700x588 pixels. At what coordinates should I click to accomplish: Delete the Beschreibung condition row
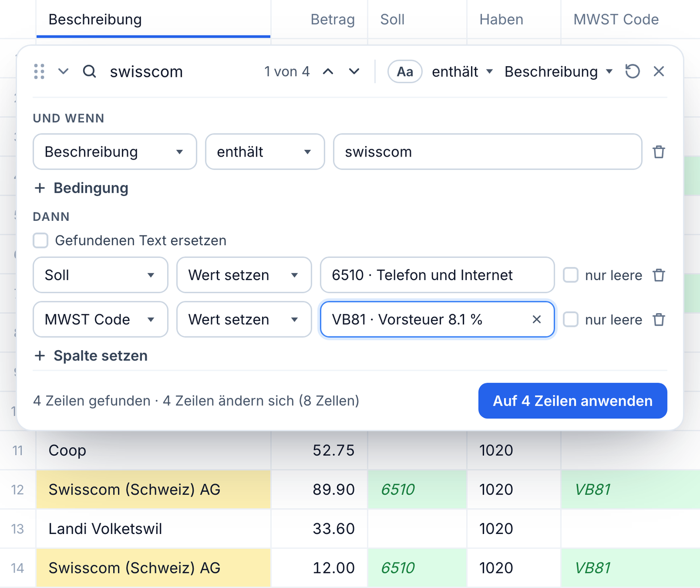coord(659,152)
